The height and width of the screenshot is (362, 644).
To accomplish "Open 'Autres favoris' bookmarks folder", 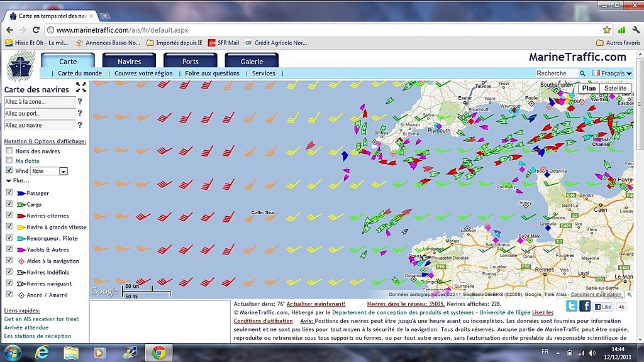I will [618, 43].
